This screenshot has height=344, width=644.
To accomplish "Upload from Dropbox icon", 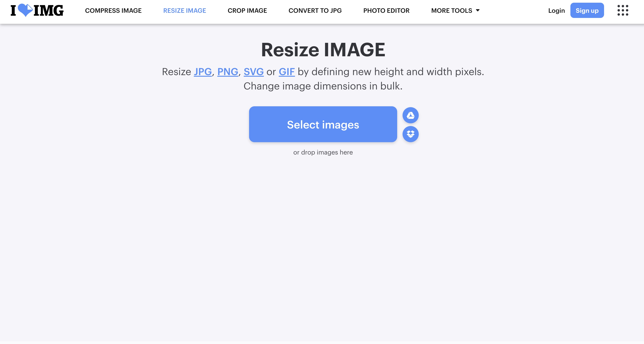I will (410, 134).
